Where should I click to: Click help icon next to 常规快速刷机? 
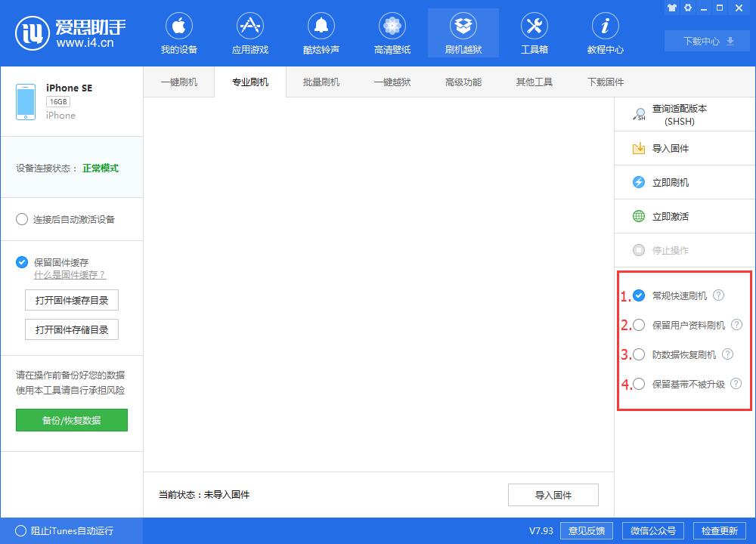[719, 295]
